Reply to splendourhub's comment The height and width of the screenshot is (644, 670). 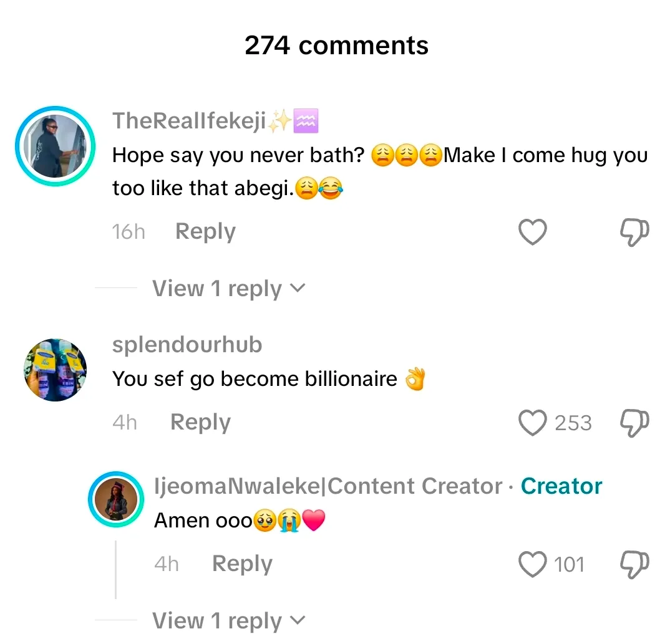200,423
